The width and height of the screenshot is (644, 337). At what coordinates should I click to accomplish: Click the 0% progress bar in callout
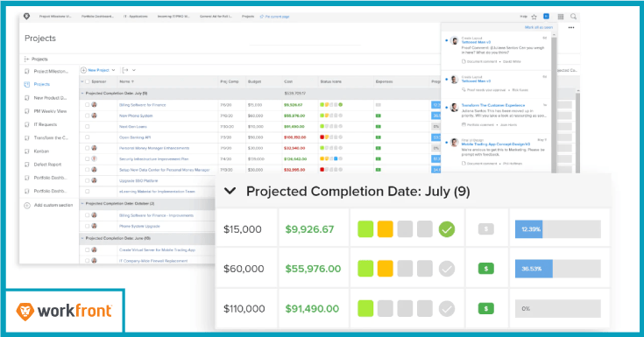click(558, 309)
